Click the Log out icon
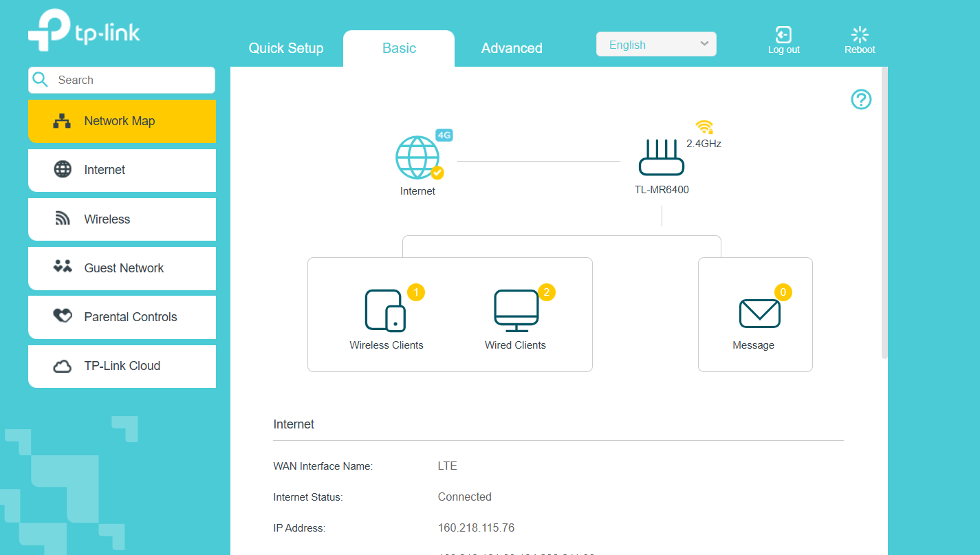Screen dimensions: 980x555 (783, 35)
